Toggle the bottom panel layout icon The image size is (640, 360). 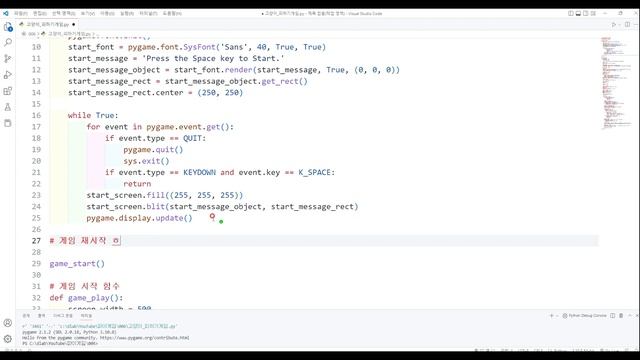point(578,13)
